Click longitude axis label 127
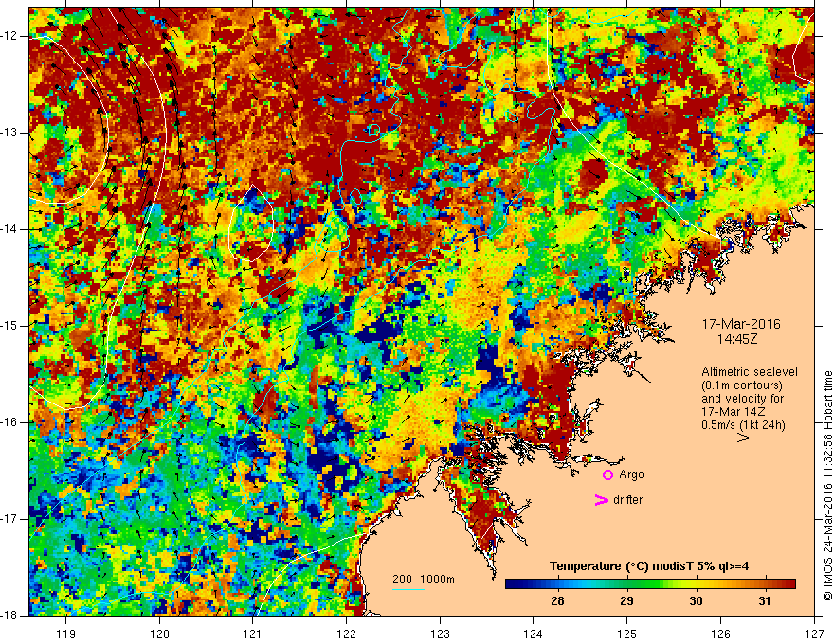 (814, 634)
